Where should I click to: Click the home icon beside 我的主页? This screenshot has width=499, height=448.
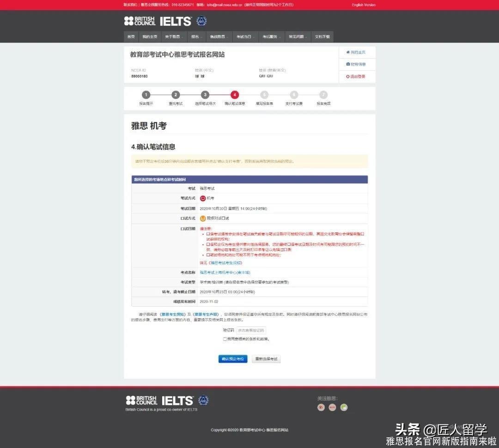point(347,52)
